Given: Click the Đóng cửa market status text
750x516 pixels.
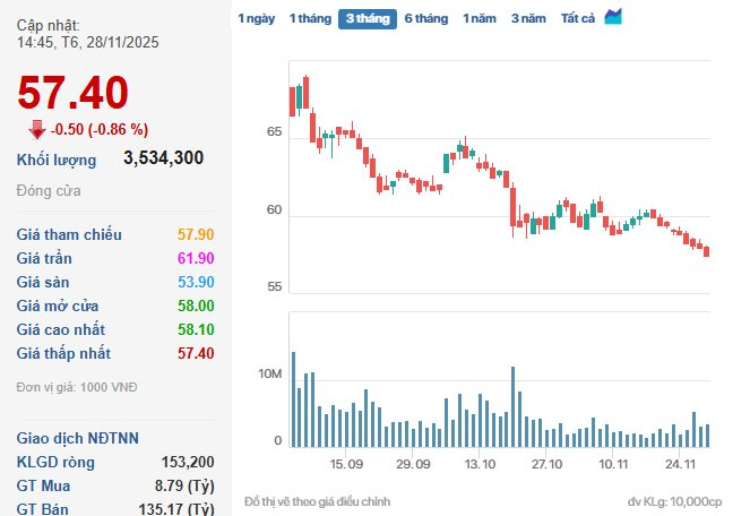Looking at the screenshot, I should (49, 191).
